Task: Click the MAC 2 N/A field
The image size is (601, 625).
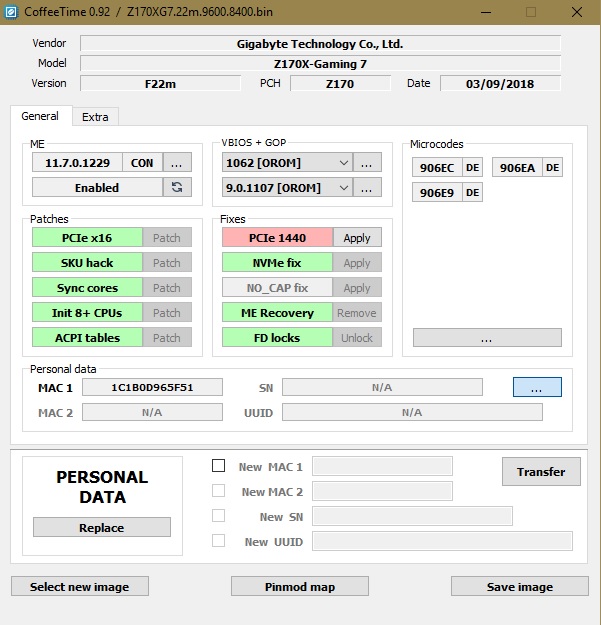Action: (x=152, y=412)
